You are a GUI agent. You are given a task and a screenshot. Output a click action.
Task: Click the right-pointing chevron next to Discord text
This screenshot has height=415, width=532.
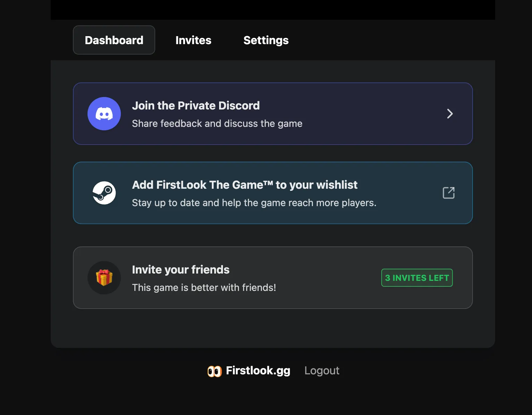pyautogui.click(x=450, y=114)
